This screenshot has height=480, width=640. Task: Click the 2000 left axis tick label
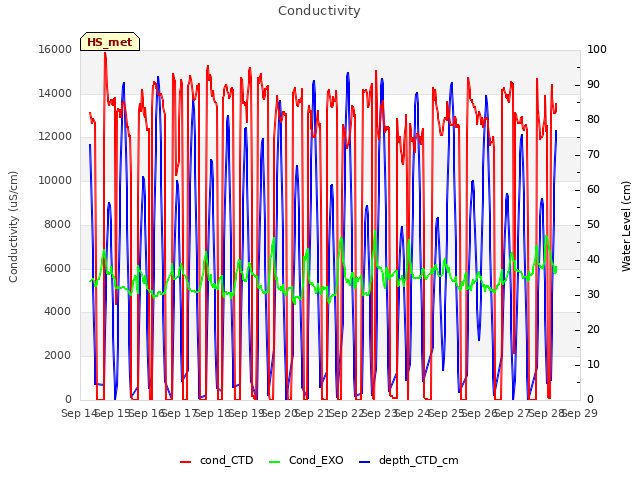tap(58, 356)
